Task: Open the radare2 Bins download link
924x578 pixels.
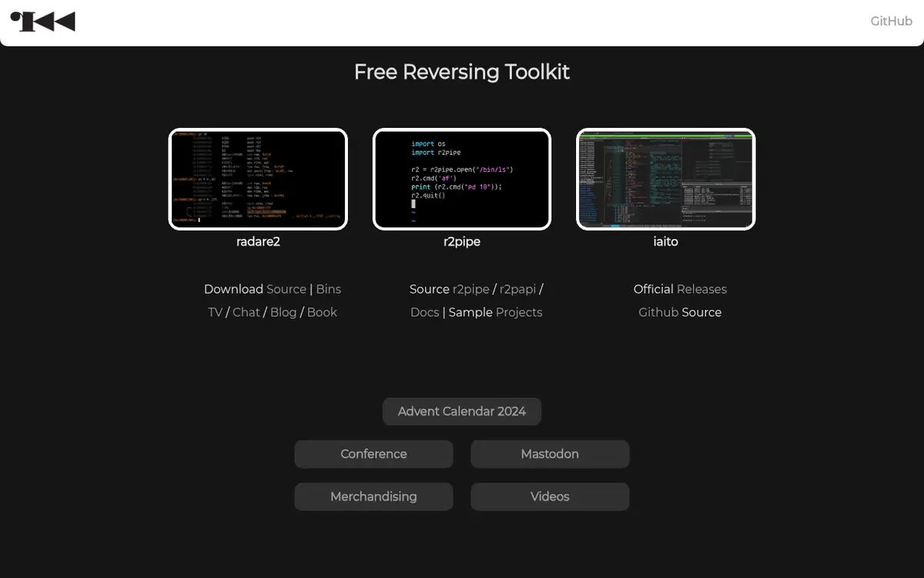Action: pyautogui.click(x=329, y=289)
